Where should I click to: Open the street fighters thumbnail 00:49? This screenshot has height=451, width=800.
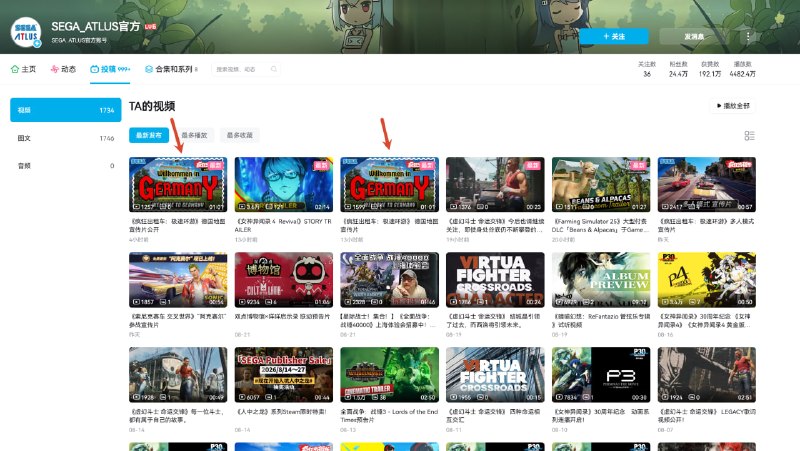(x=178, y=374)
